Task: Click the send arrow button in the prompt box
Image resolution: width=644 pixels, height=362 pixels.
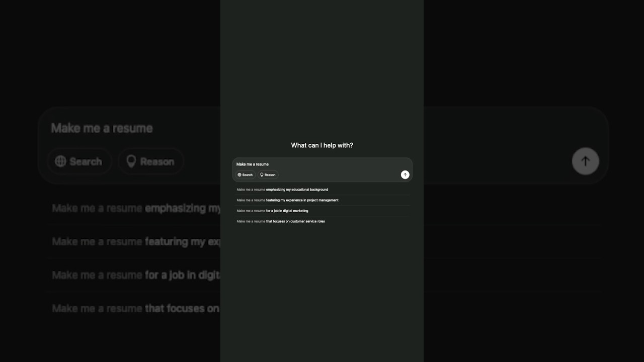Action: pos(405,174)
